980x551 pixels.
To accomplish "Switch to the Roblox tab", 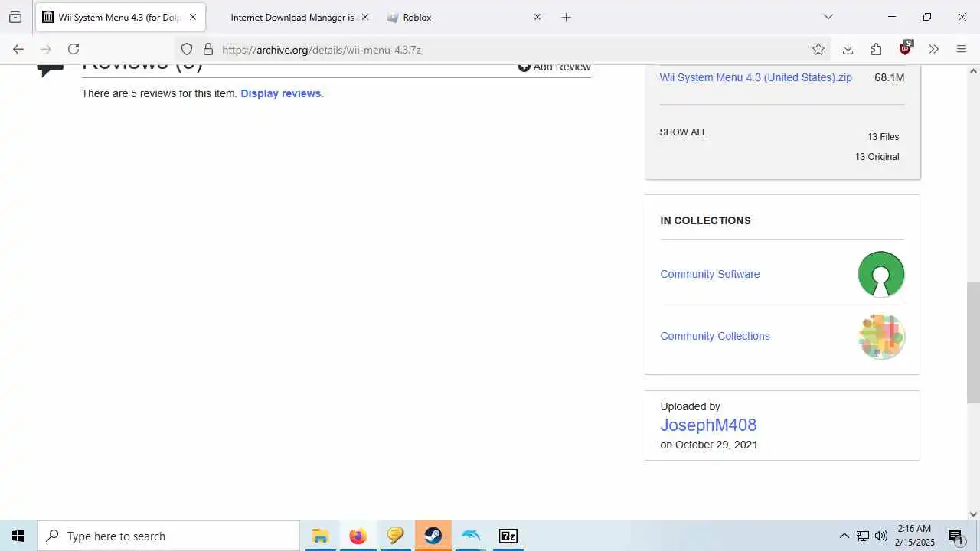I will pyautogui.click(x=462, y=17).
